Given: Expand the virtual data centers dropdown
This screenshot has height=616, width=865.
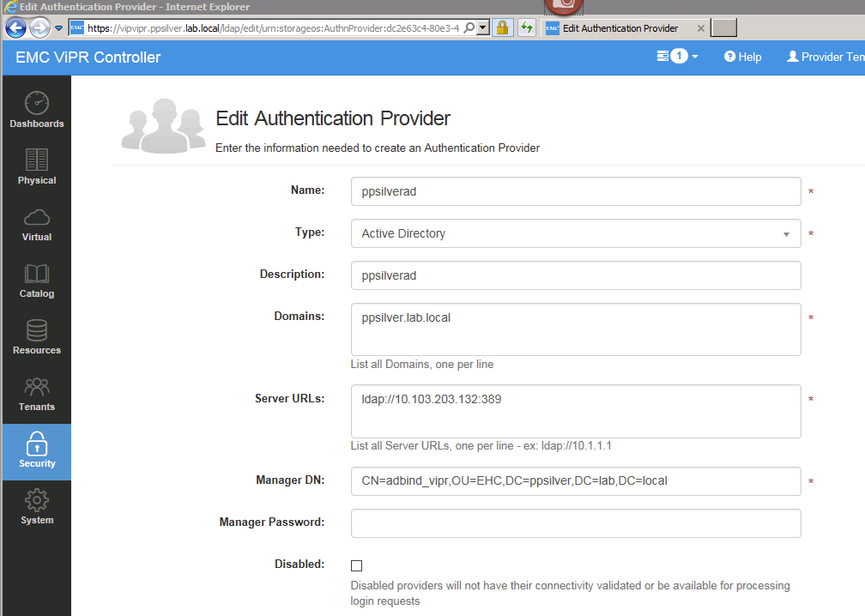Looking at the screenshot, I should (x=677, y=57).
